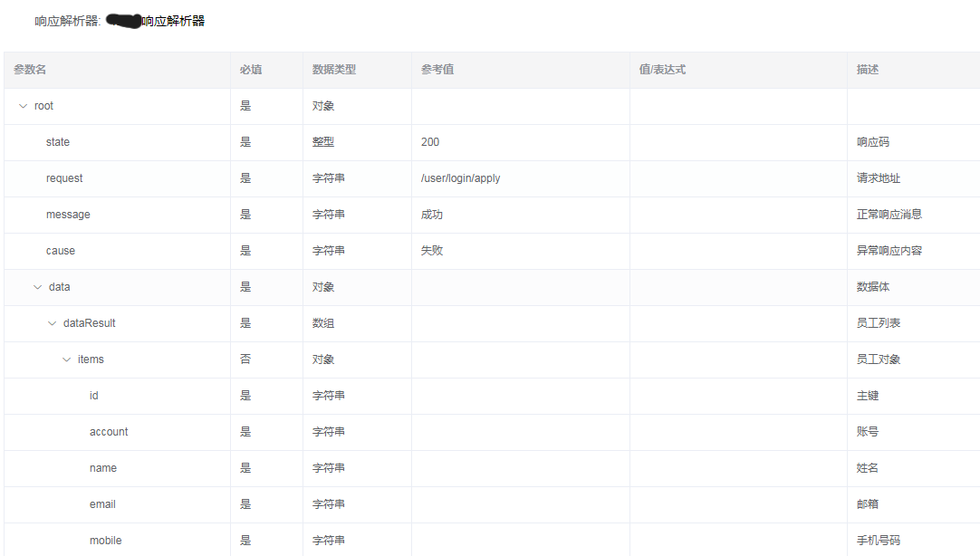Collapse the items object chevron
Viewport: 980px width, 556px height.
tap(66, 359)
